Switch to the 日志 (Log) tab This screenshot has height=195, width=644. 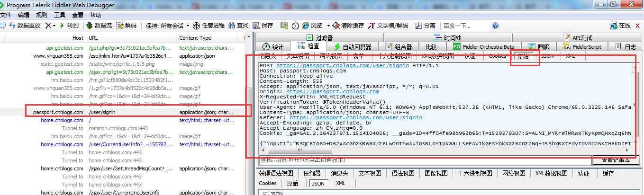[x=626, y=46]
